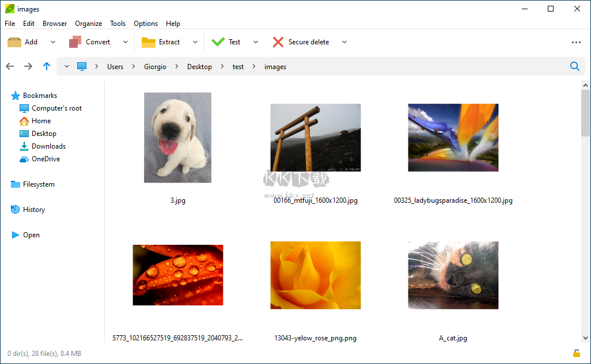Open the Extract options dropdown arrow
The width and height of the screenshot is (591, 364).
195,42
